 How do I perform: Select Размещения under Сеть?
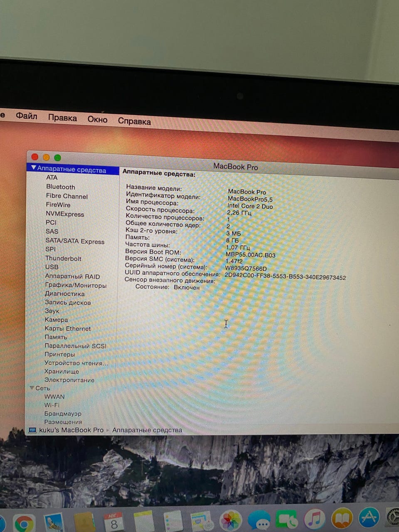(63, 422)
